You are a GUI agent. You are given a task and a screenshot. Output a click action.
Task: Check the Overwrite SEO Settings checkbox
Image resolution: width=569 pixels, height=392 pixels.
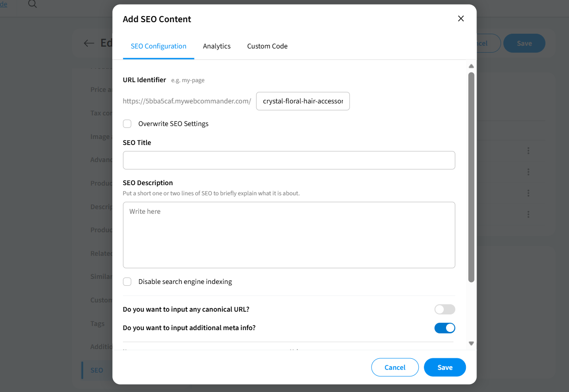click(127, 124)
